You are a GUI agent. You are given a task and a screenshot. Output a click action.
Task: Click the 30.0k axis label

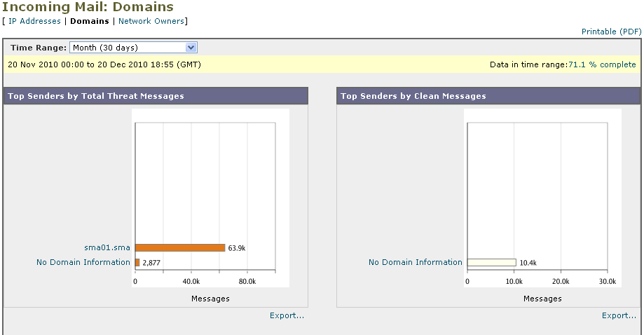coord(608,281)
